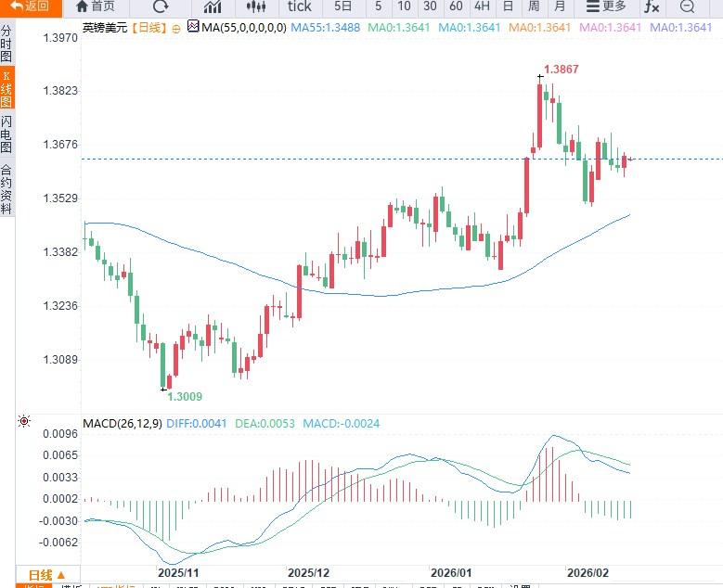Select the 4H period

482,6
